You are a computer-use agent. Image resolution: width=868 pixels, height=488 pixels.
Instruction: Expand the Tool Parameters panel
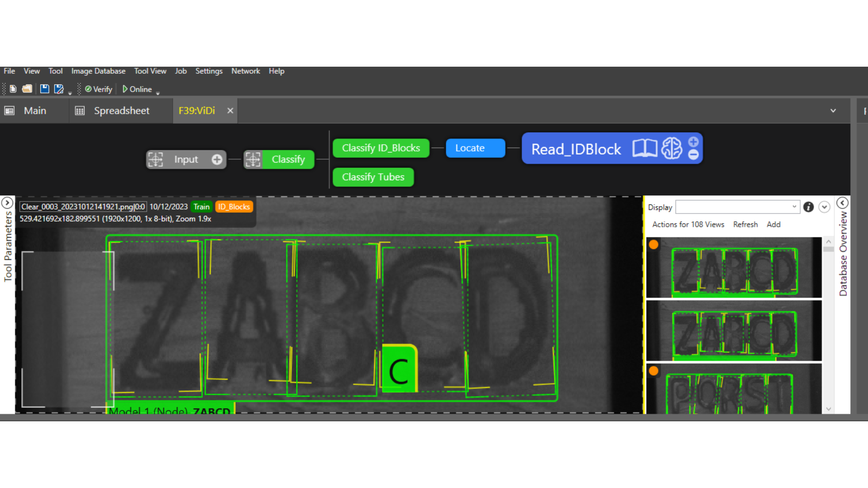(7, 202)
